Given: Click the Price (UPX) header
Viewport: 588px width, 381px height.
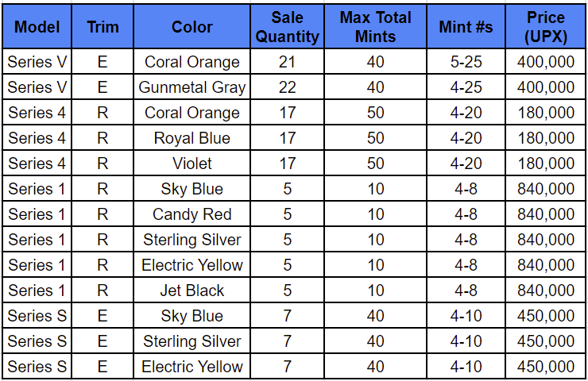Looking at the screenshot, I should tap(545, 27).
